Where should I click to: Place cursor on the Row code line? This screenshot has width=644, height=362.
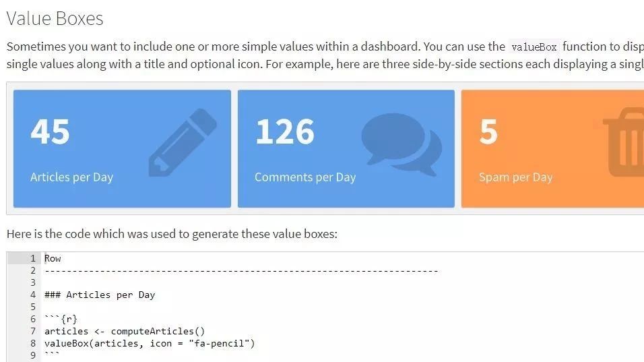point(53,258)
